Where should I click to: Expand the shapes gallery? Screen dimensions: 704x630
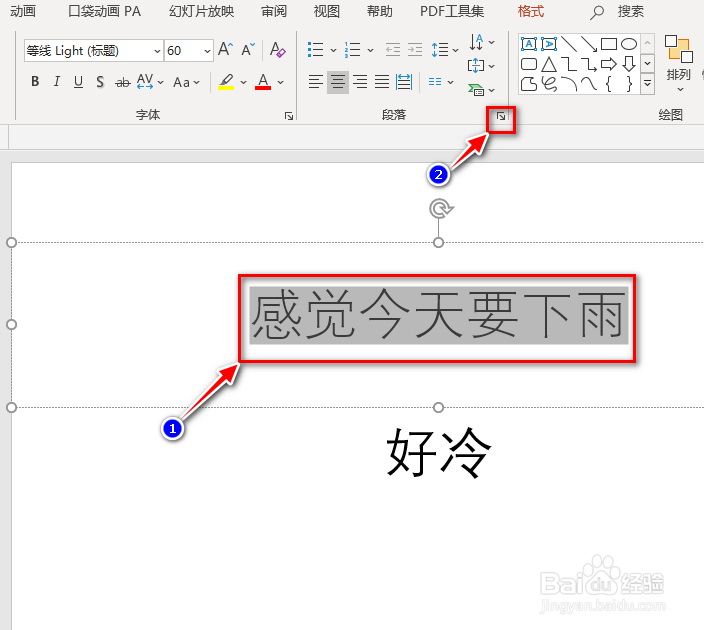click(647, 84)
